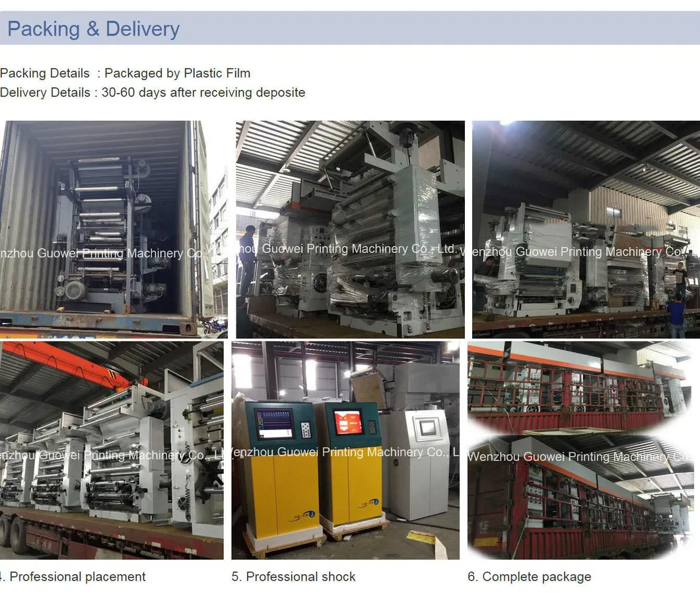Screen dimensions: 700x594
Task: View the lower red truck package photo
Action: (580, 497)
